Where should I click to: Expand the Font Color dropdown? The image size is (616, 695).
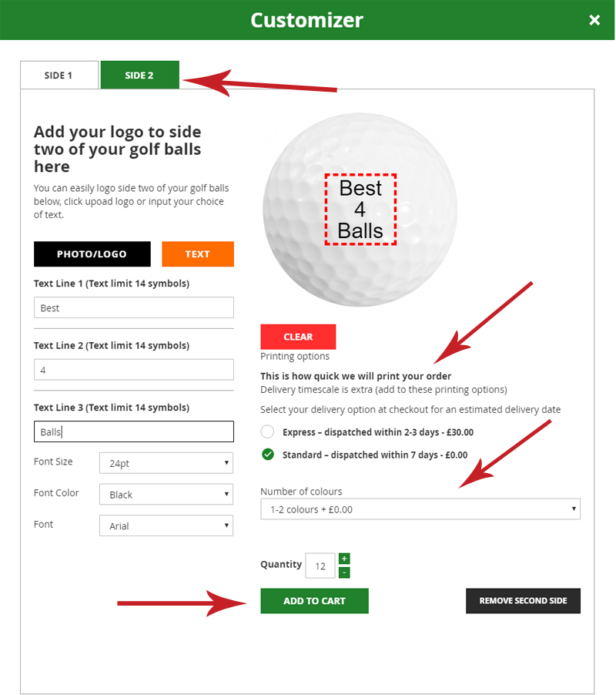click(x=166, y=495)
